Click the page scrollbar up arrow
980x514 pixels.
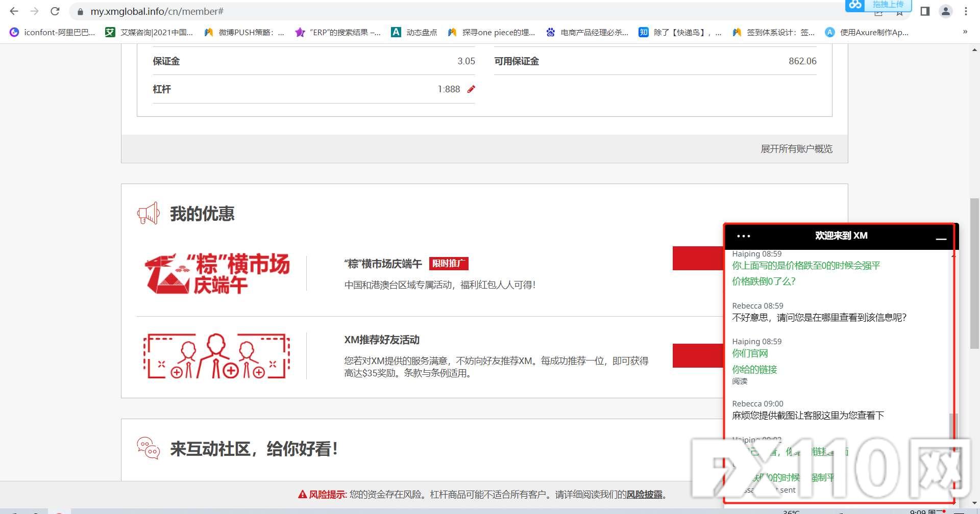(974, 50)
